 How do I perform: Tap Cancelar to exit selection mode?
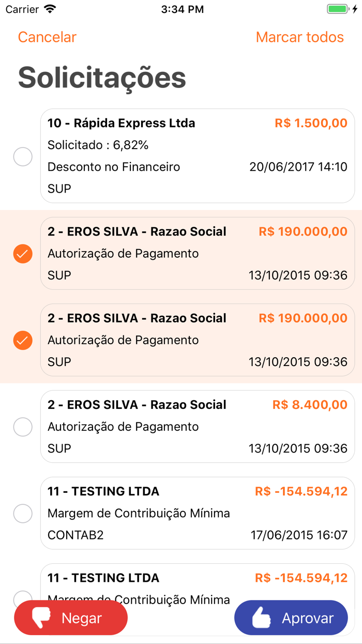pos(47,37)
